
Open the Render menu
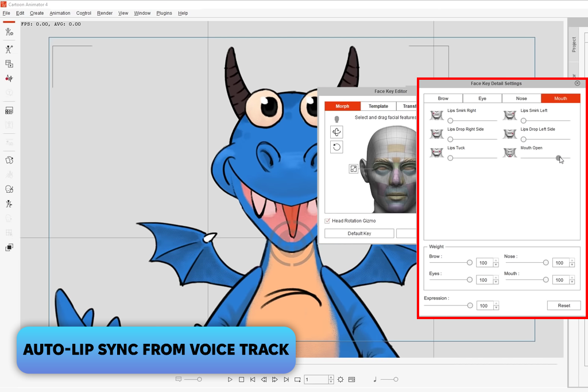coord(105,13)
